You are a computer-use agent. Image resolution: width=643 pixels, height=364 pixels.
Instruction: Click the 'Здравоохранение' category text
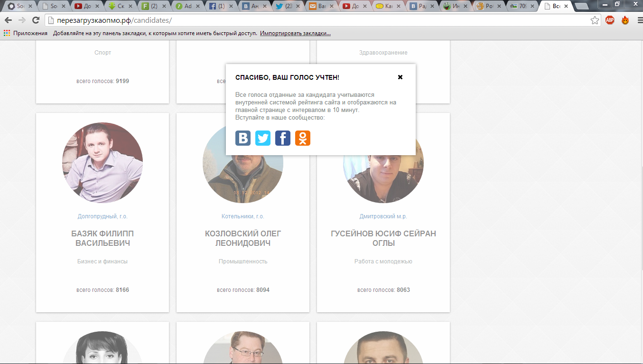[383, 53]
